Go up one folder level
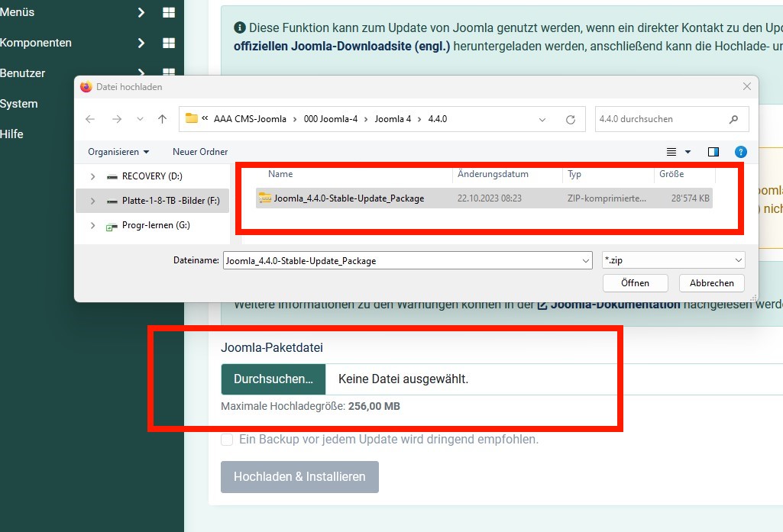783x532 pixels. point(162,119)
